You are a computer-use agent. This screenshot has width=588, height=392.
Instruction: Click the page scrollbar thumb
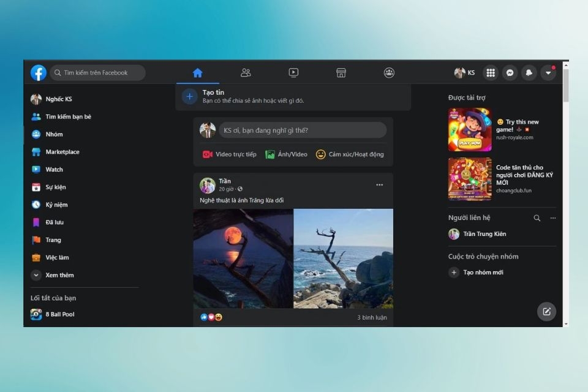point(566,86)
